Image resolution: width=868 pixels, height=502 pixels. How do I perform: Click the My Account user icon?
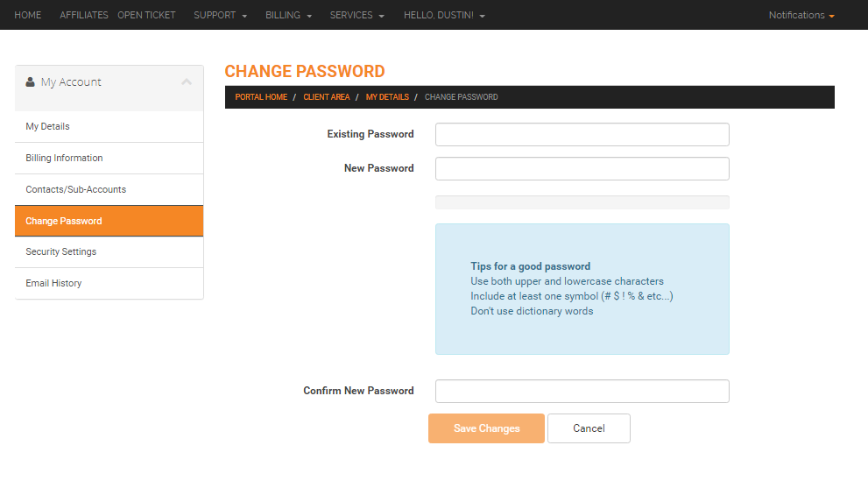pyautogui.click(x=31, y=81)
